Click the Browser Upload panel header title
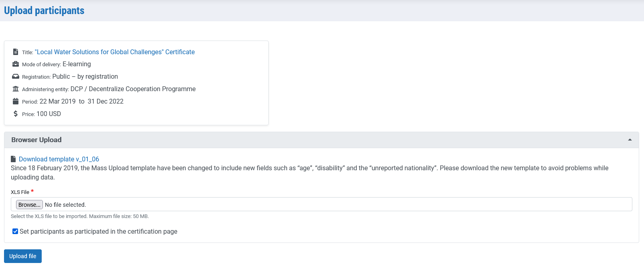Image resolution: width=644 pixels, height=267 pixels. 36,140
